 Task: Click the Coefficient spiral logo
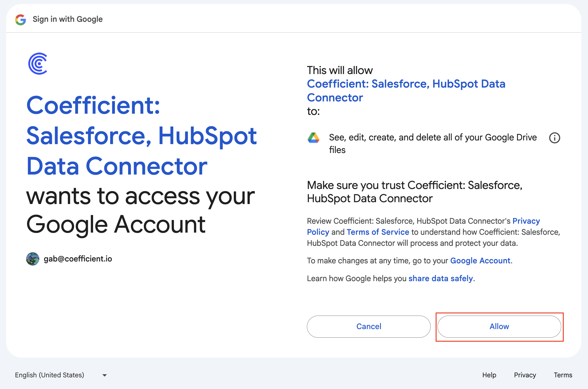38,64
